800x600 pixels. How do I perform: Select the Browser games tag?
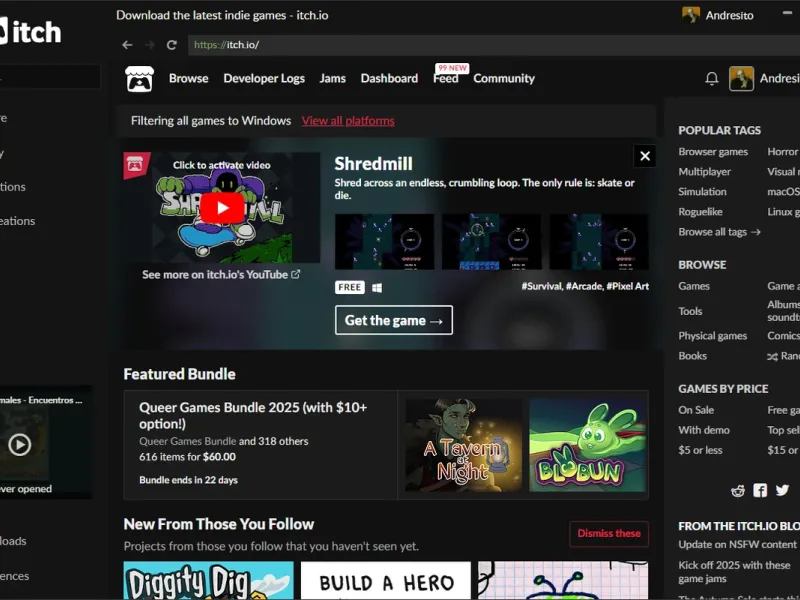[713, 152]
